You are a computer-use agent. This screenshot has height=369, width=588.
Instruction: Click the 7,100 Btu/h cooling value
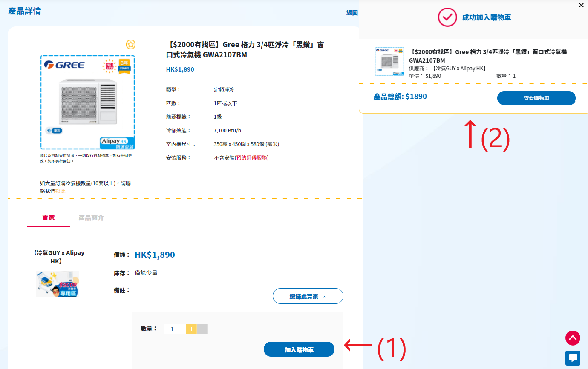tap(228, 130)
